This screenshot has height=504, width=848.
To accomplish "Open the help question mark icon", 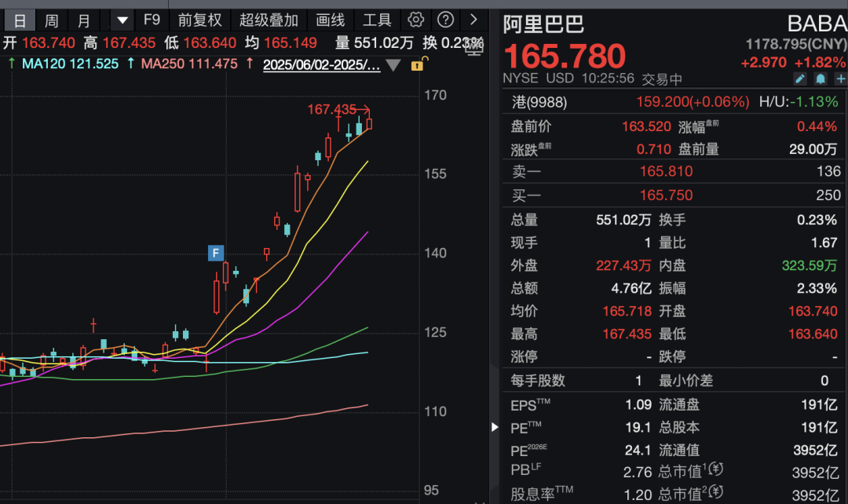I will [x=446, y=20].
